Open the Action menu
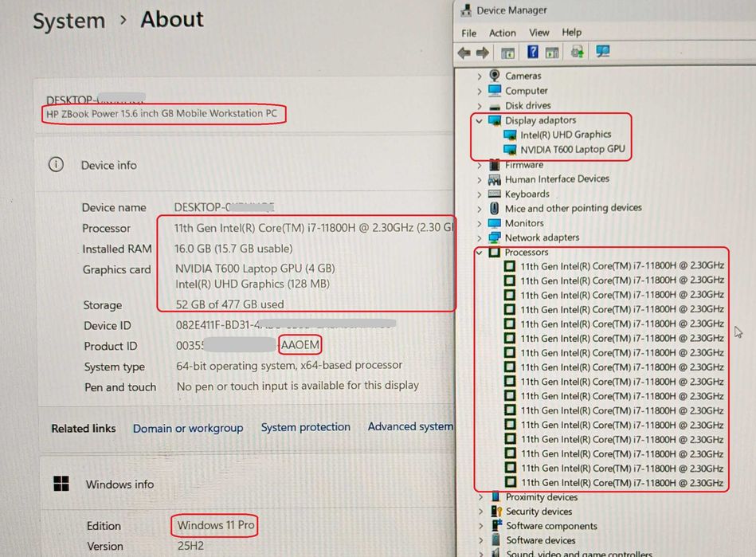This screenshot has height=557, width=756. click(503, 33)
